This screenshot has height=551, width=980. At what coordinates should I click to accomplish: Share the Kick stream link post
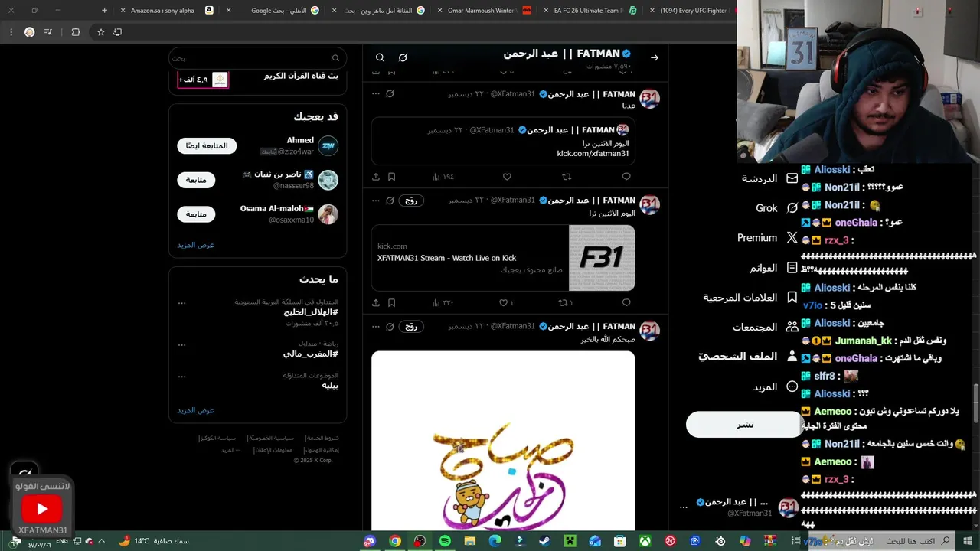click(x=376, y=303)
